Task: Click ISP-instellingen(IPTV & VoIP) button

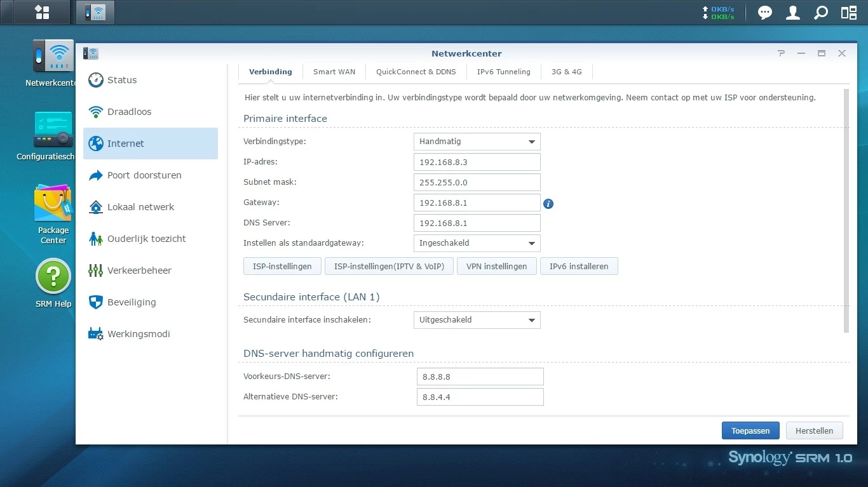Action: click(389, 266)
